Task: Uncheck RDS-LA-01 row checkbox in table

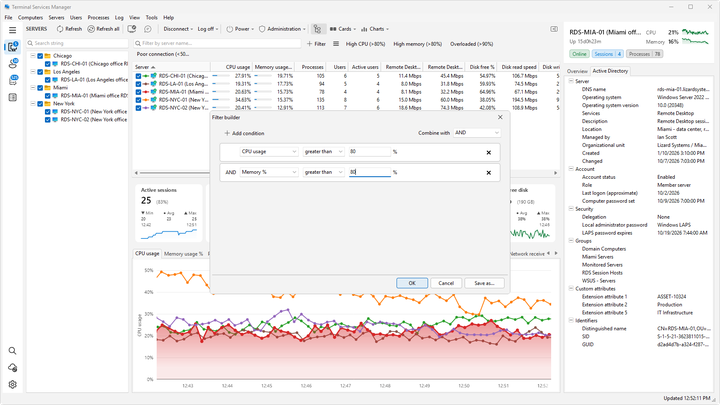Action: click(138, 84)
